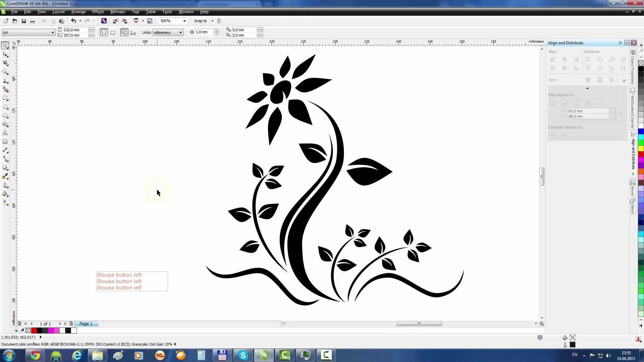The image size is (644, 362).
Task: Click the Text tool icon
Action: point(6,133)
